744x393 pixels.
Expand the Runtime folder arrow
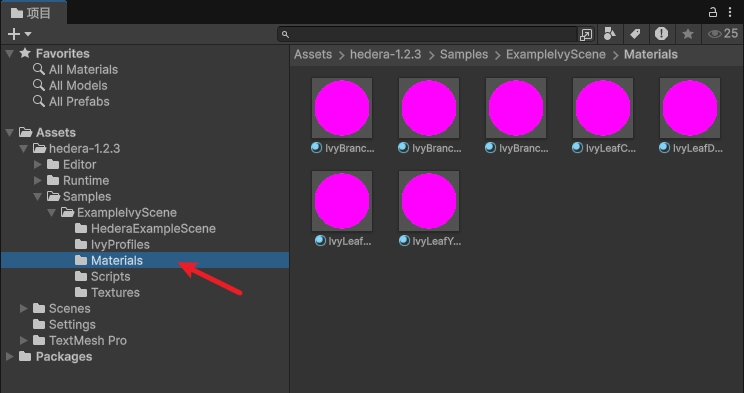[x=37, y=180]
